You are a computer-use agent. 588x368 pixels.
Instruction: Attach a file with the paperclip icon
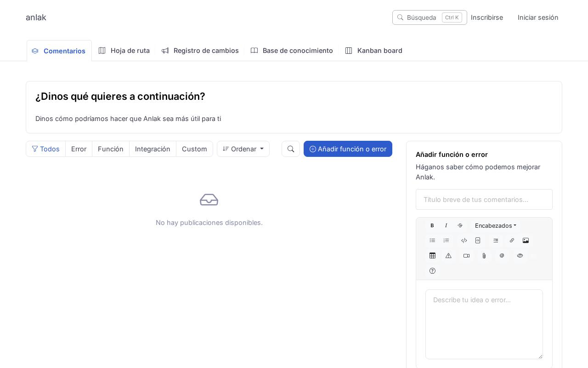pyautogui.click(x=484, y=255)
